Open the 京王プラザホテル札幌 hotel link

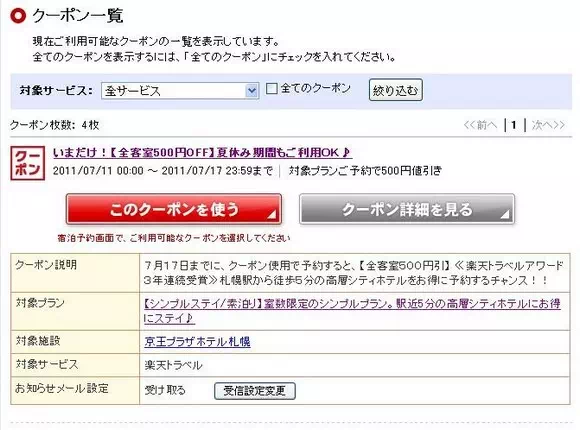197,342
